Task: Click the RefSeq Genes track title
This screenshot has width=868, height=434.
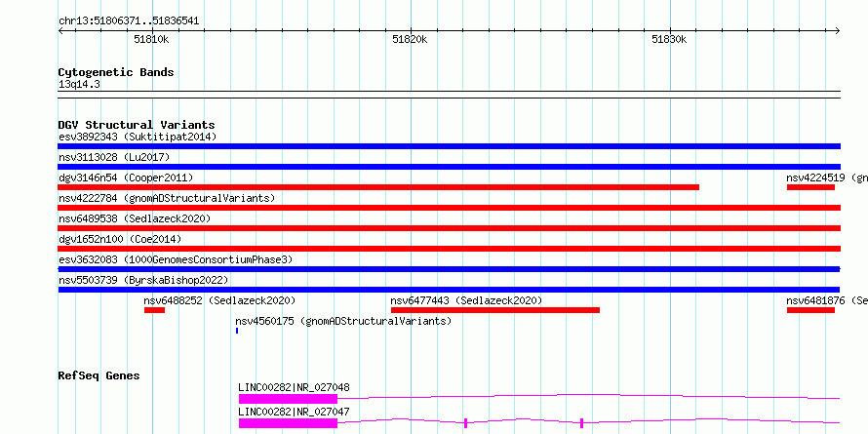Action: [99, 375]
